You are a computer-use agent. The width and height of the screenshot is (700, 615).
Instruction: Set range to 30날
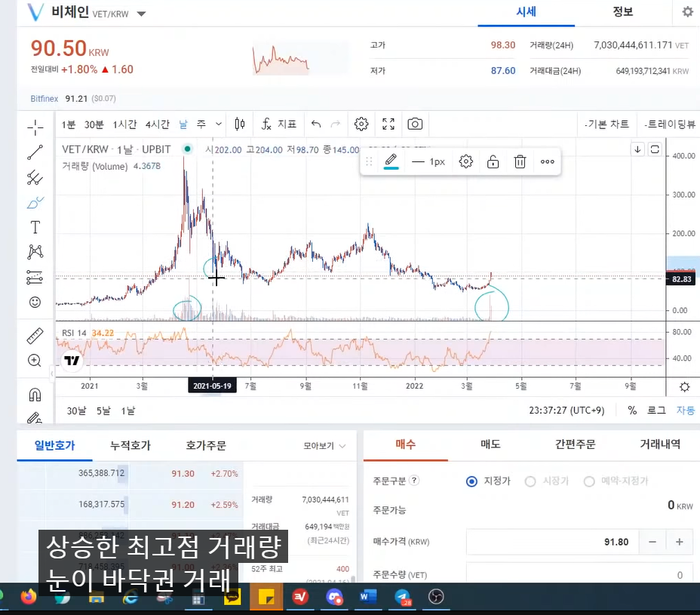[x=76, y=411]
